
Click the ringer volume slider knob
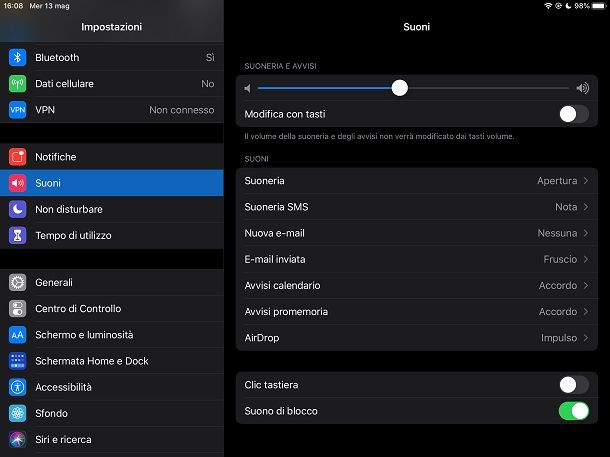click(x=400, y=88)
